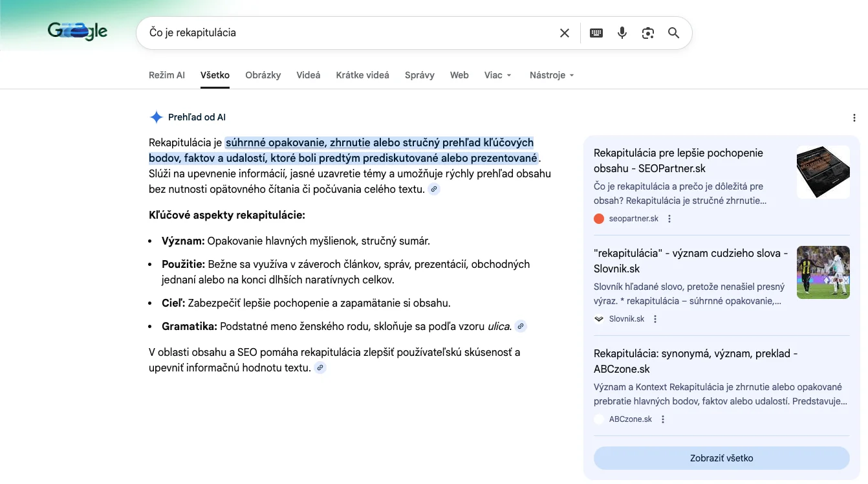Image resolution: width=868 pixels, height=484 pixels.
Task: Open the SEOPartner.sk rekapitulácia article link
Action: tap(678, 160)
